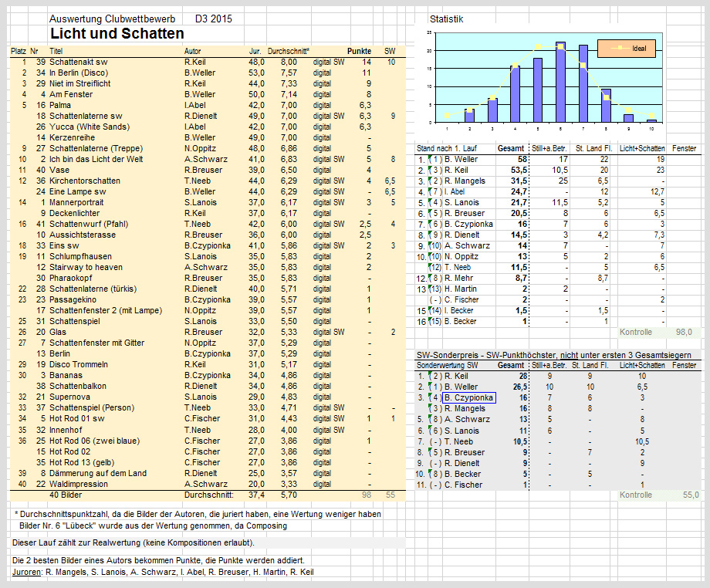The image size is (710, 588).
Task: Click the "40 Bilder" summary cell
Action: coord(66,495)
